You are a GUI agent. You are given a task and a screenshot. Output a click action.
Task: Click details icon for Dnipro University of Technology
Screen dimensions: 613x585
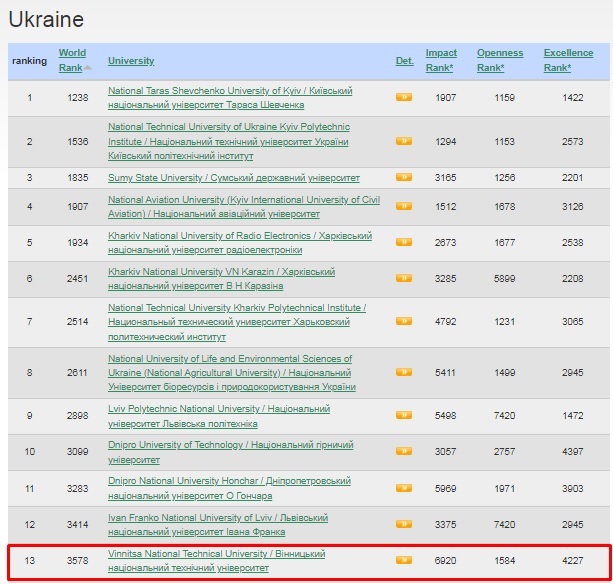coord(403,451)
